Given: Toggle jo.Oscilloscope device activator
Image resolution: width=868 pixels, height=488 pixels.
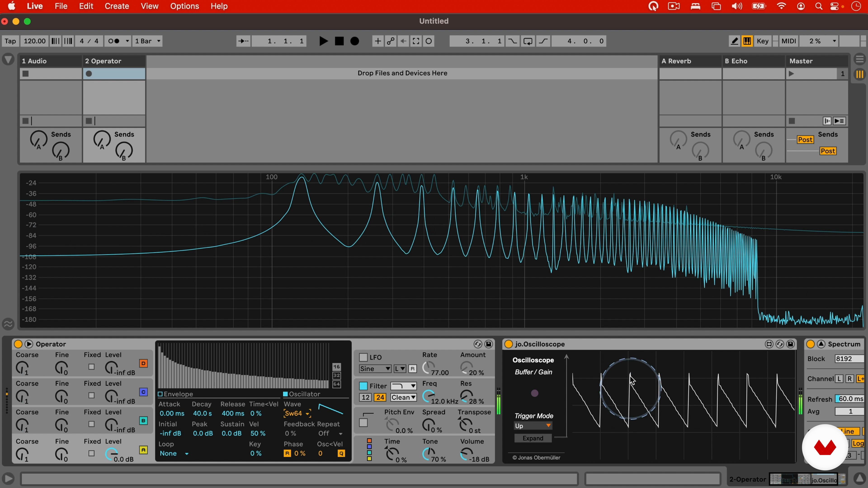Looking at the screenshot, I should tap(508, 344).
